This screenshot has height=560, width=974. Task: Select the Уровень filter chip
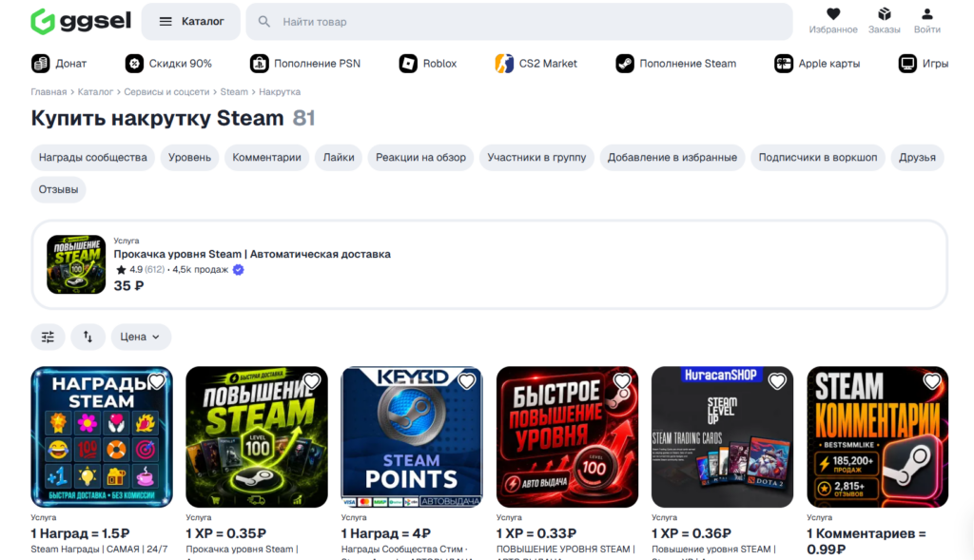(x=189, y=158)
